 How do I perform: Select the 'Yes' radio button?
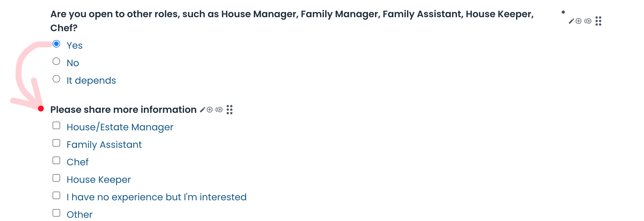56,44
